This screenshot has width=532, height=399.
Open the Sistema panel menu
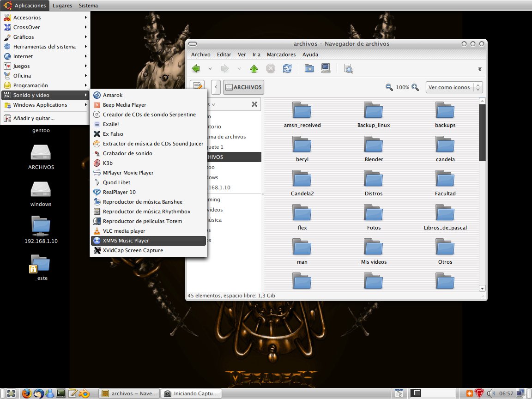click(x=88, y=6)
